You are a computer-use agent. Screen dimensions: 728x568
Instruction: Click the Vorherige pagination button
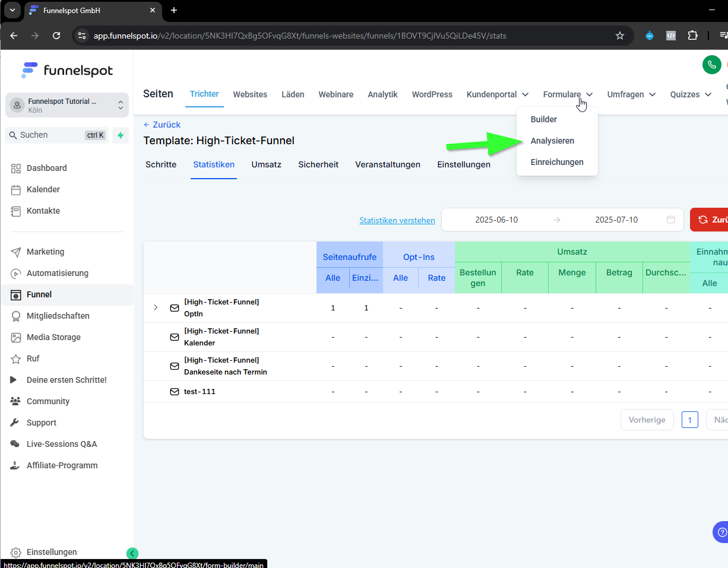[647, 420]
